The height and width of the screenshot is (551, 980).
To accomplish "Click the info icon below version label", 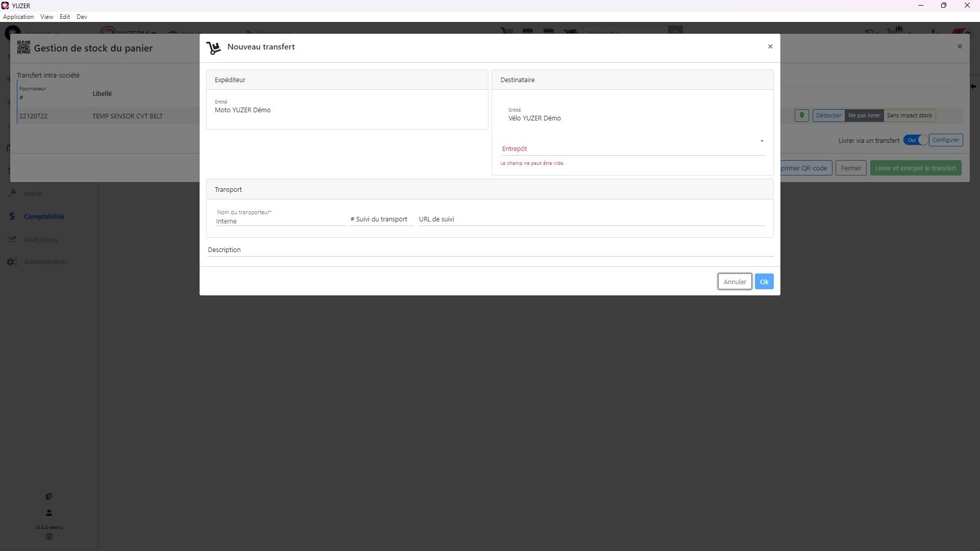I will tap(49, 537).
